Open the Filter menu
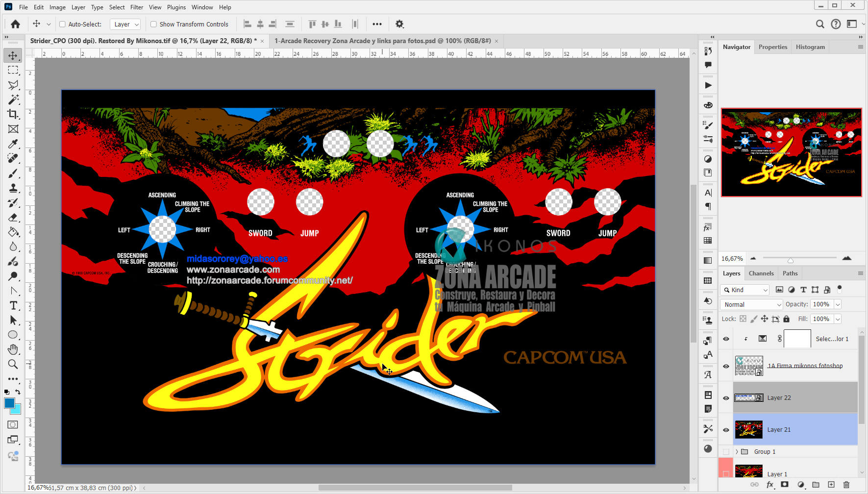The height and width of the screenshot is (494, 868). click(x=137, y=7)
